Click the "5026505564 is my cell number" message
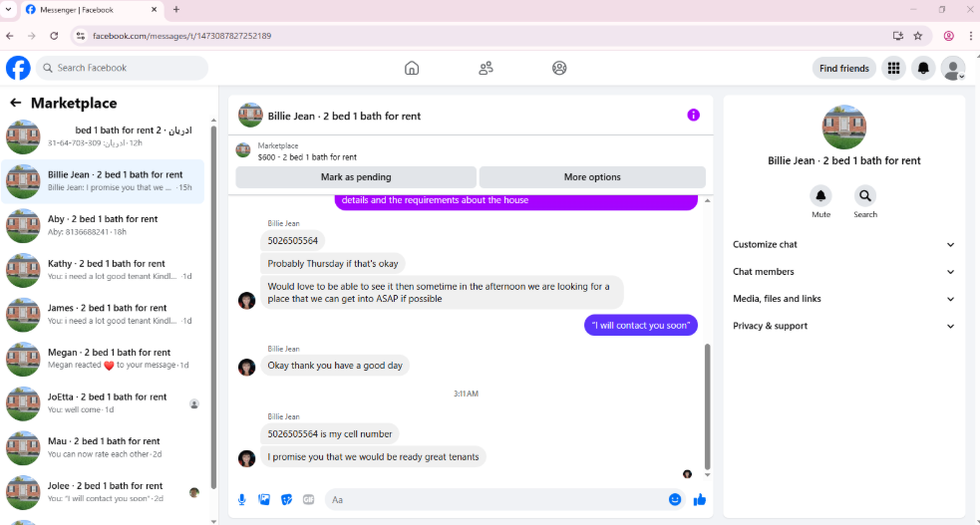The width and height of the screenshot is (980, 525). click(x=330, y=434)
